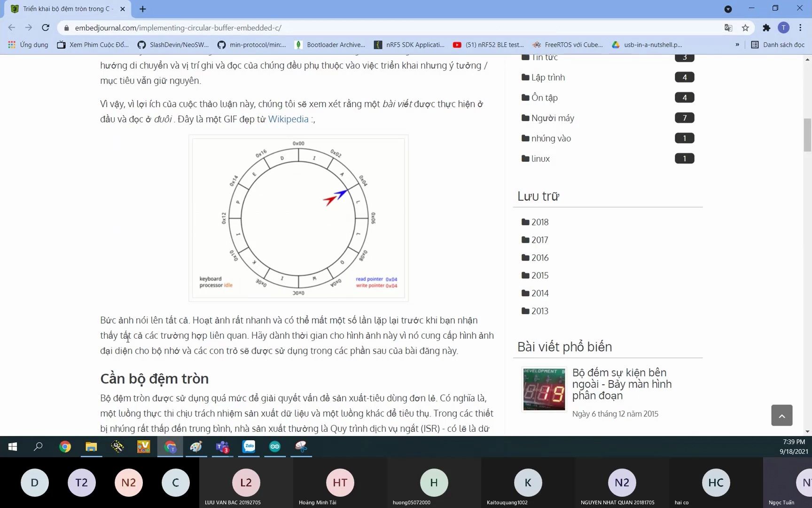Open the Người máy category
This screenshot has height=508, width=812.
coord(553,118)
